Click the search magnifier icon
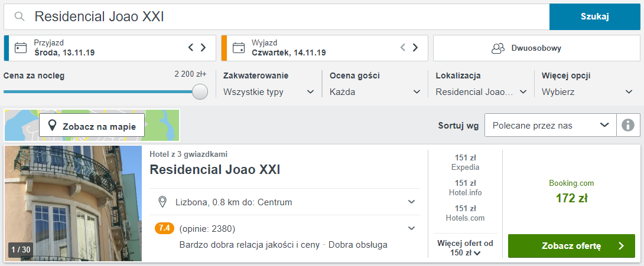The height and width of the screenshot is (266, 644). (19, 17)
